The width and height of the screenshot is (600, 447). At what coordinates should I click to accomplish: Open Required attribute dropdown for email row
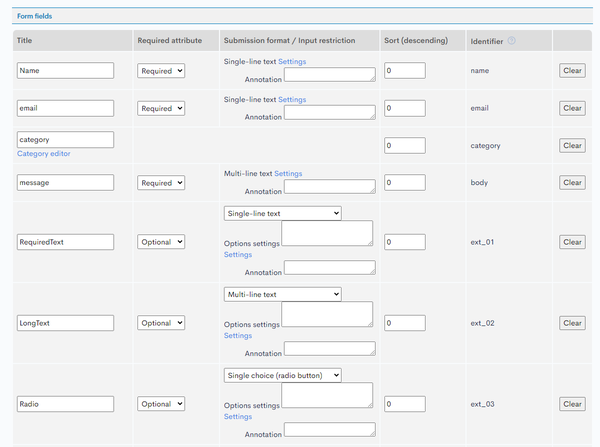(x=161, y=108)
